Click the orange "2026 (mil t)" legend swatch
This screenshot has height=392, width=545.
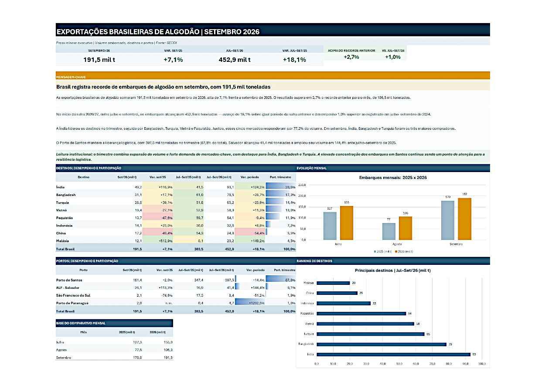tap(396, 251)
